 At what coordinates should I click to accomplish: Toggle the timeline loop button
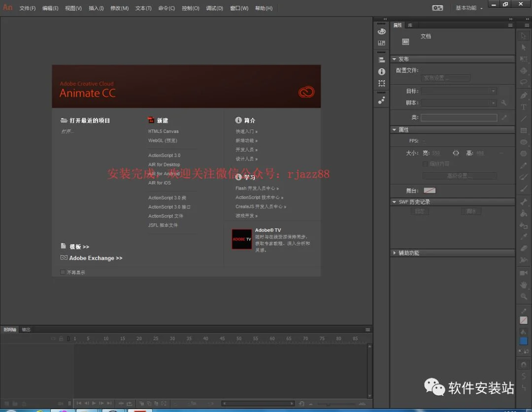(x=129, y=404)
